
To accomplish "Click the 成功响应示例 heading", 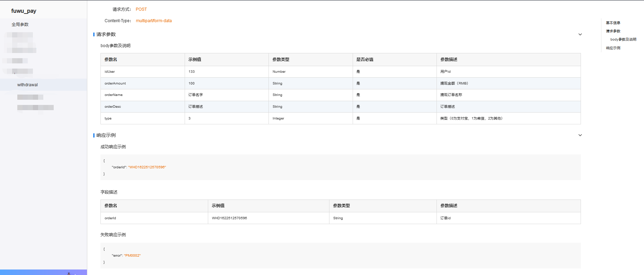I will [113, 147].
